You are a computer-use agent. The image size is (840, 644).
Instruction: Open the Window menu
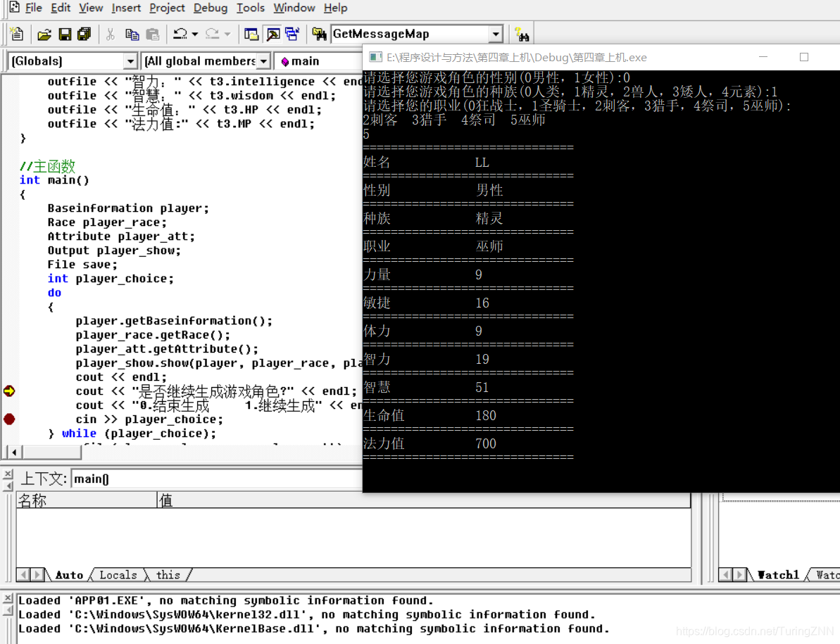coord(294,8)
